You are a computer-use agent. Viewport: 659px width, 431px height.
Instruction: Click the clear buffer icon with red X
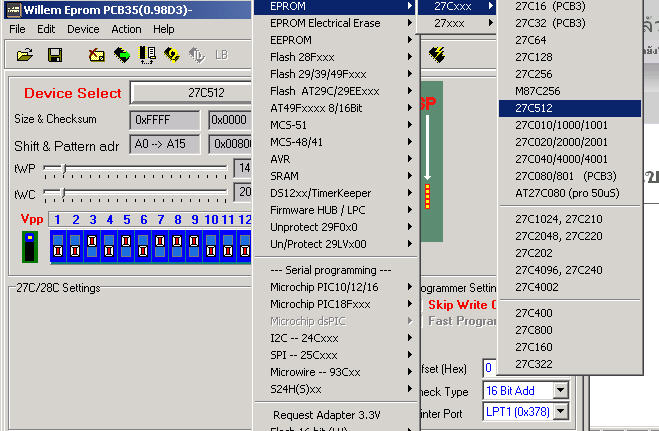pyautogui.click(x=97, y=55)
